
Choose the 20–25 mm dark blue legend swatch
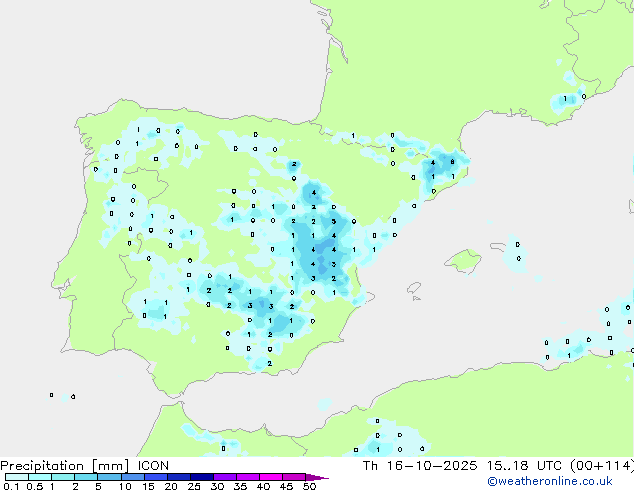178,477
